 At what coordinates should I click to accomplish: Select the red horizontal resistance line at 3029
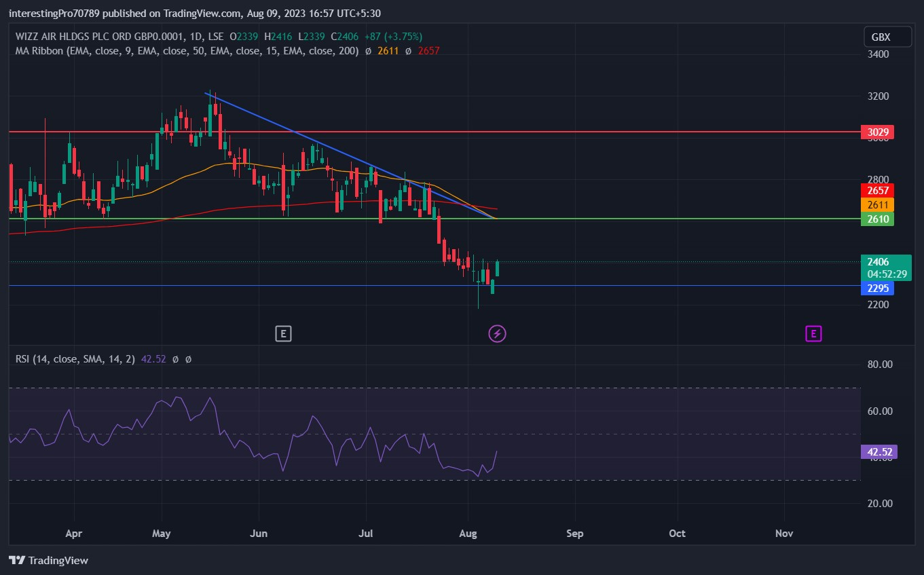click(435, 132)
